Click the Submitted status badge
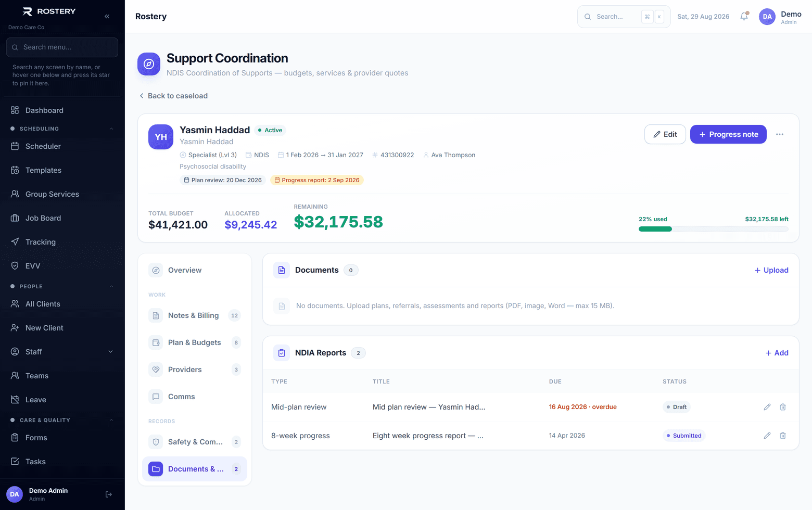Image resolution: width=812 pixels, height=510 pixels. (x=684, y=436)
